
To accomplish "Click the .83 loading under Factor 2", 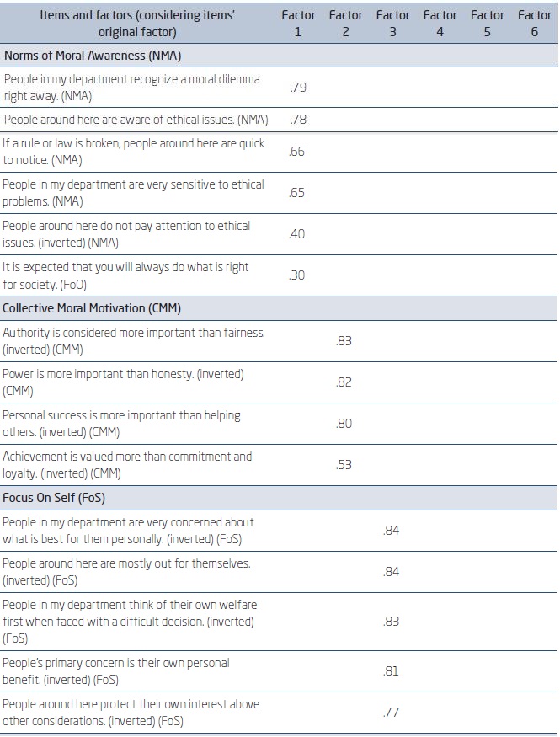I will coord(344,341).
